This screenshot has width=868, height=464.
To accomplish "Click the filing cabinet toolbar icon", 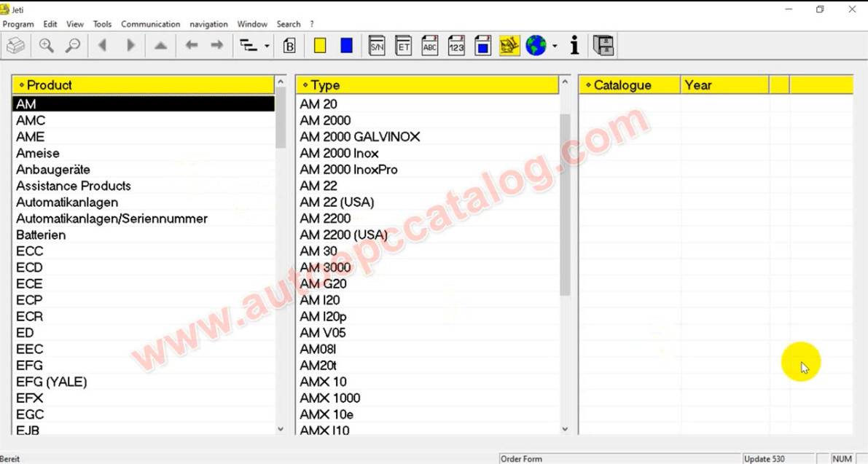I will (603, 45).
